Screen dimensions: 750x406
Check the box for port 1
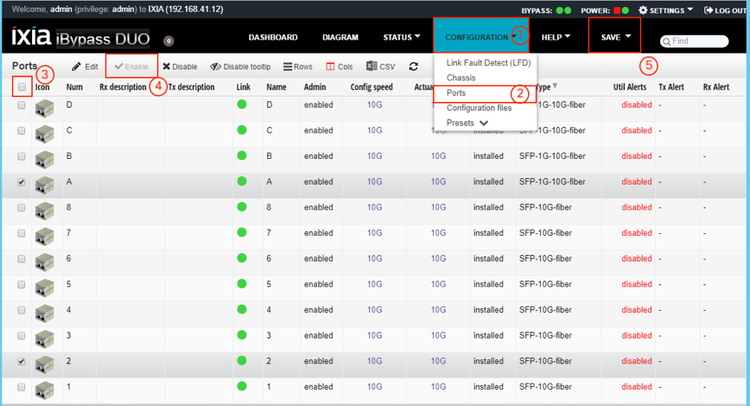click(x=21, y=387)
